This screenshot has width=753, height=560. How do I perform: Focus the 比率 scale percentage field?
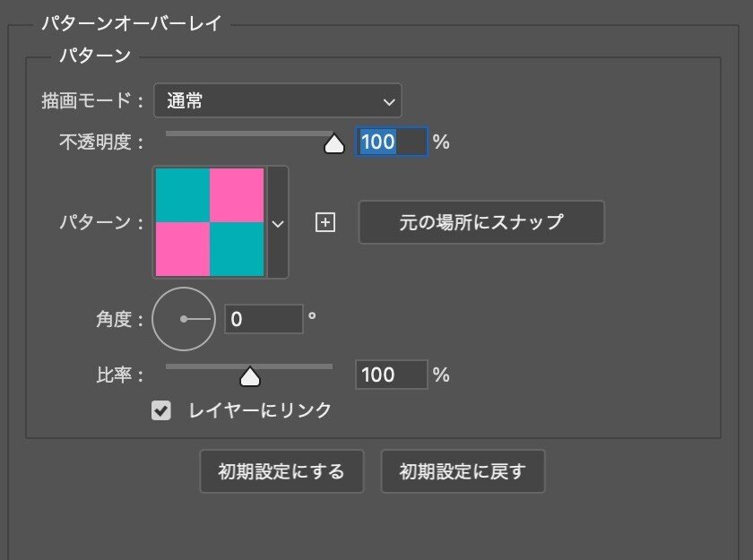[392, 375]
